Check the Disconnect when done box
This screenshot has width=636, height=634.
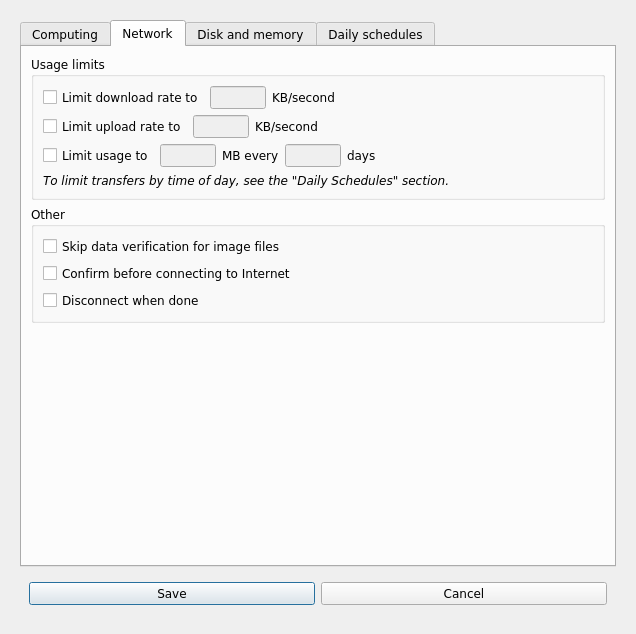click(x=50, y=300)
